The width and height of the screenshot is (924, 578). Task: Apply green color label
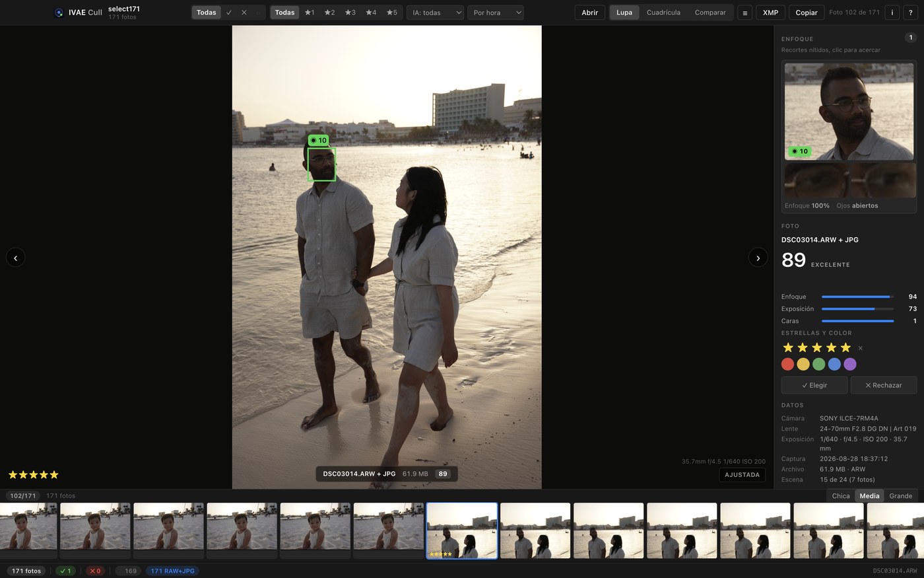(x=819, y=364)
